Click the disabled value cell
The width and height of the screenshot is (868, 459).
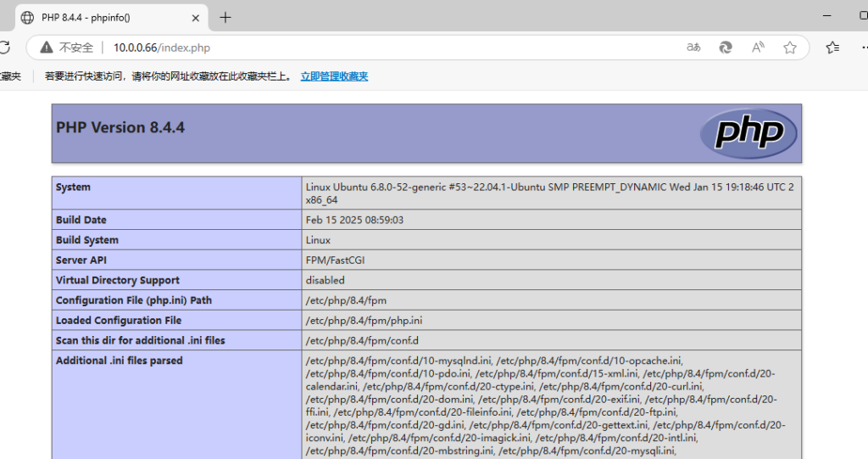(551, 280)
